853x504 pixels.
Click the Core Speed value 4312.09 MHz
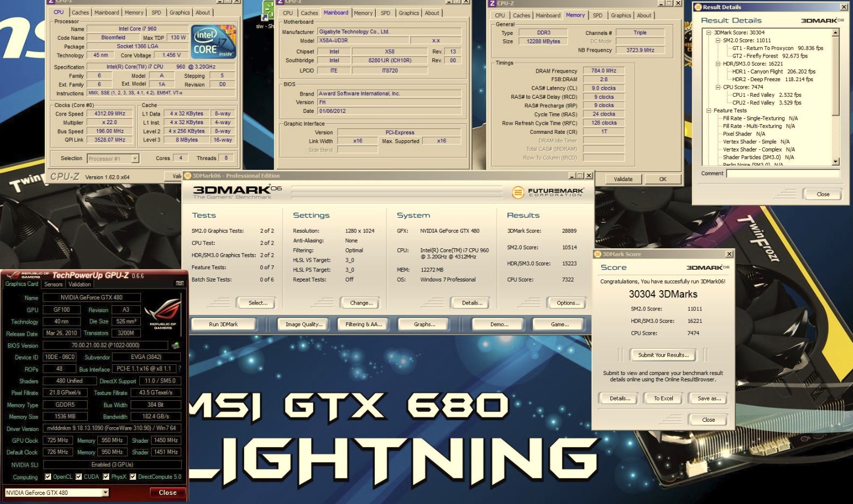point(110,114)
